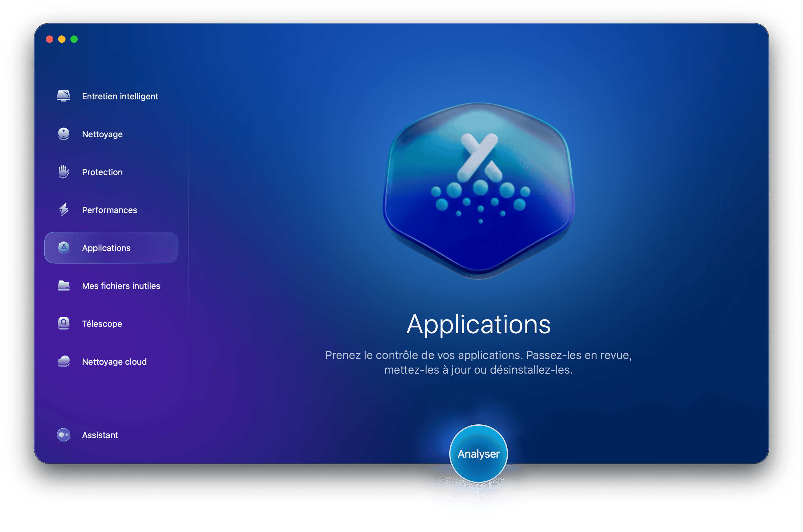Click the green zoom window control

click(73, 39)
